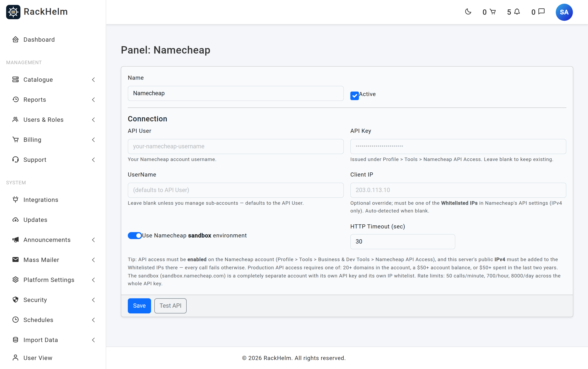Open the Dashboard menu item
Screen dimensions: 588x369
coord(53,40)
